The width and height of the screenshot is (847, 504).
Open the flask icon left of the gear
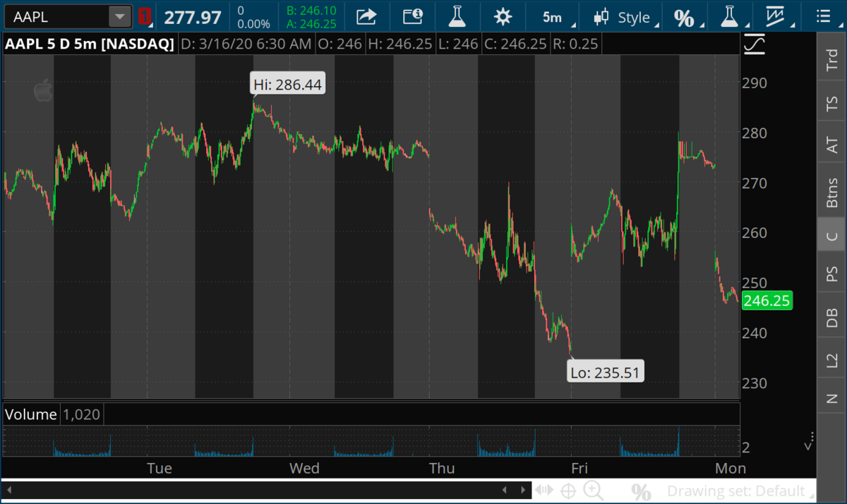(x=458, y=17)
